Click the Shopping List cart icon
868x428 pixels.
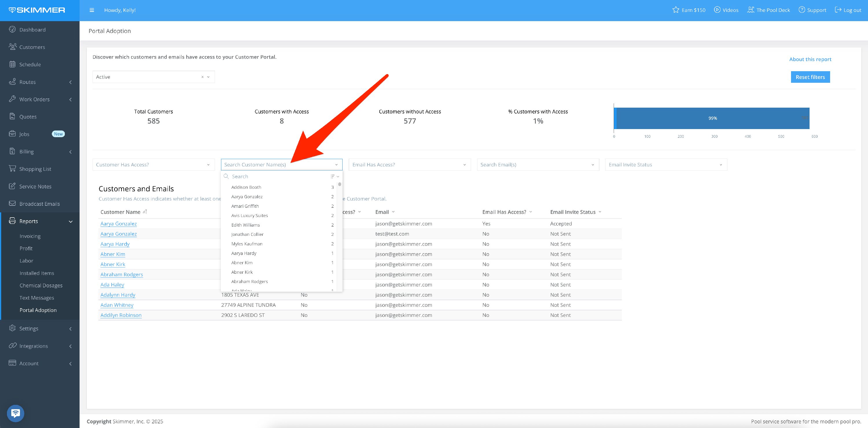click(x=12, y=168)
